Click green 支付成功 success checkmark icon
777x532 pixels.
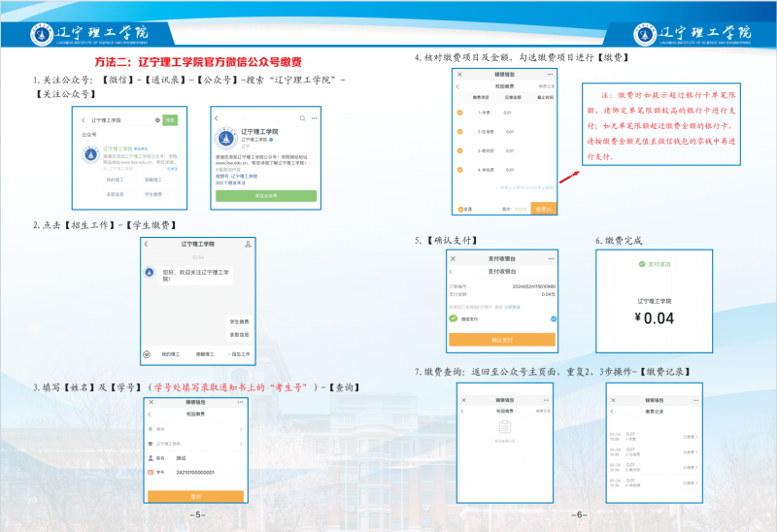[x=642, y=264]
